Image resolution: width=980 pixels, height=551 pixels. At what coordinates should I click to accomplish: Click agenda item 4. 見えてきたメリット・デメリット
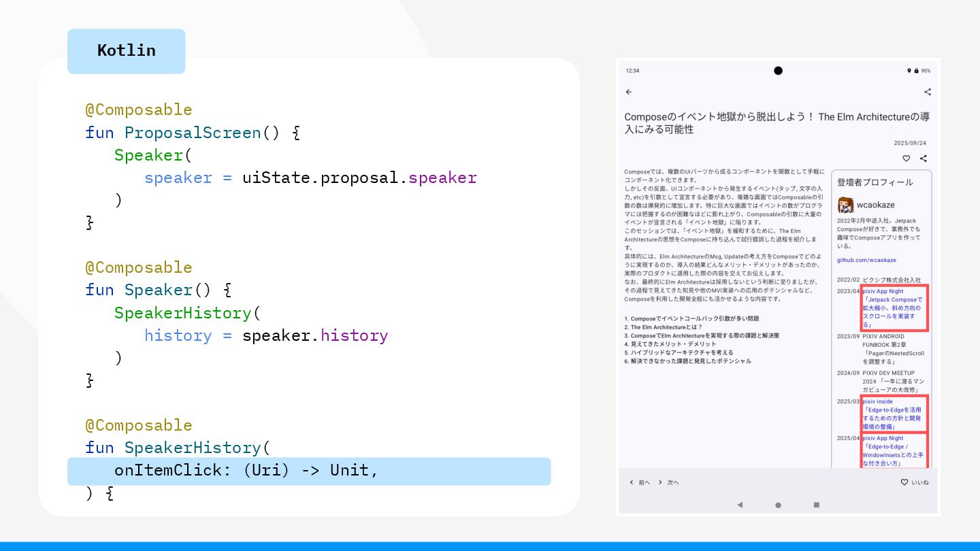point(670,344)
